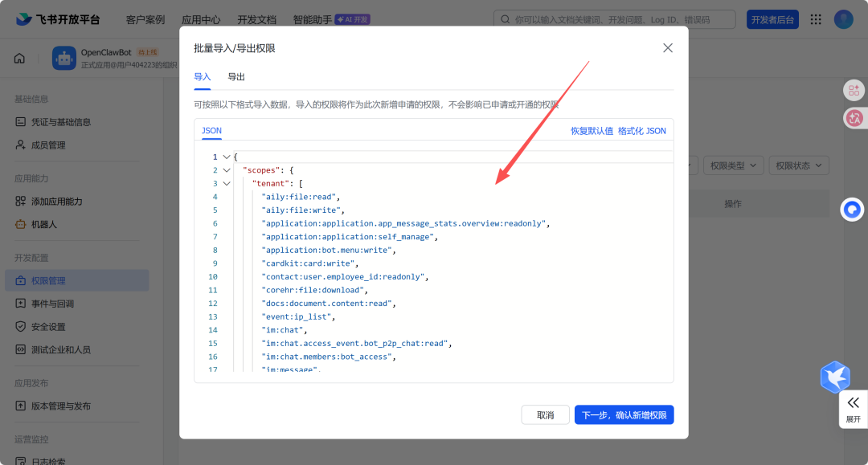Expand the side panel with 展开 icon
Screen dimensions: 868x465
pos(853,409)
